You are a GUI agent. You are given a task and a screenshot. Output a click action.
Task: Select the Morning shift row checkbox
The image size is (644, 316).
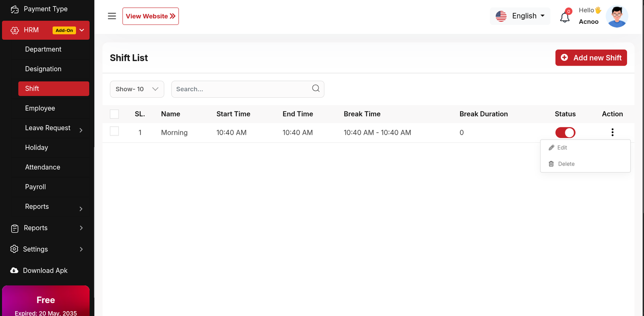click(114, 131)
